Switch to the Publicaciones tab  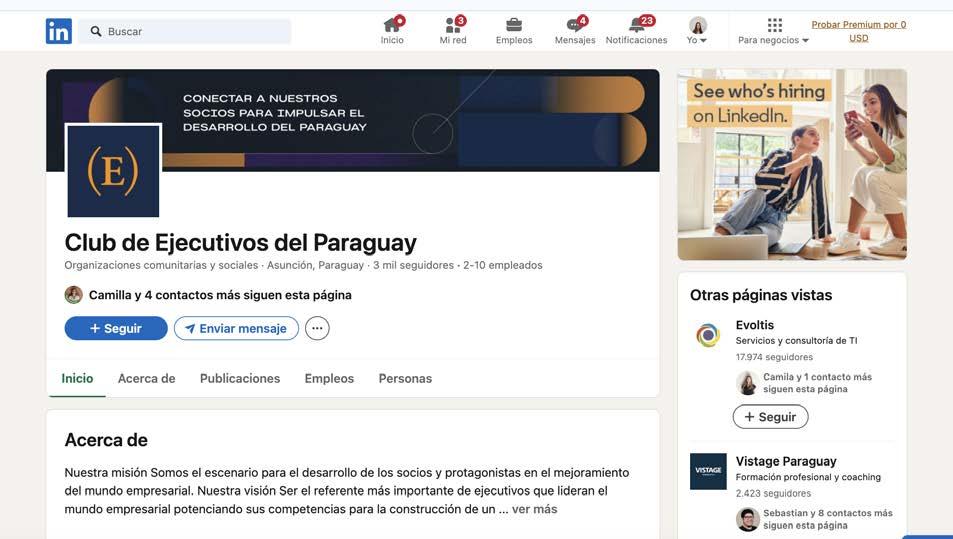point(240,379)
